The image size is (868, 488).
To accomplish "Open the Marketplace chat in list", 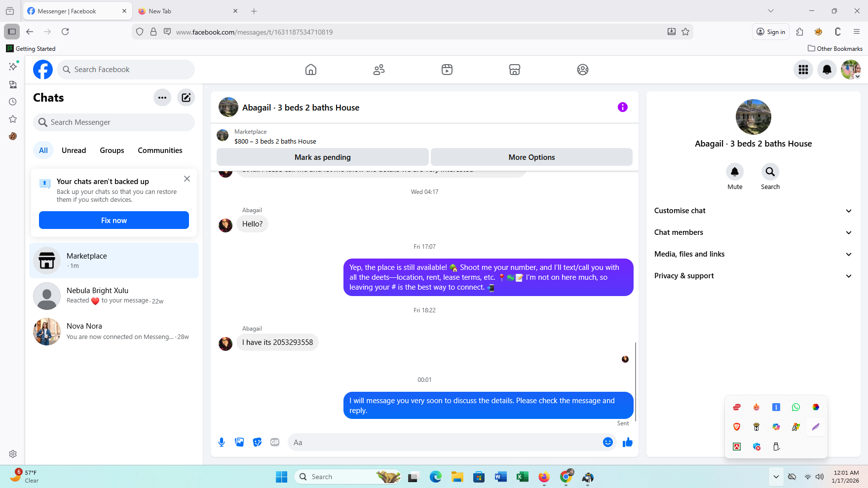I will (x=114, y=261).
